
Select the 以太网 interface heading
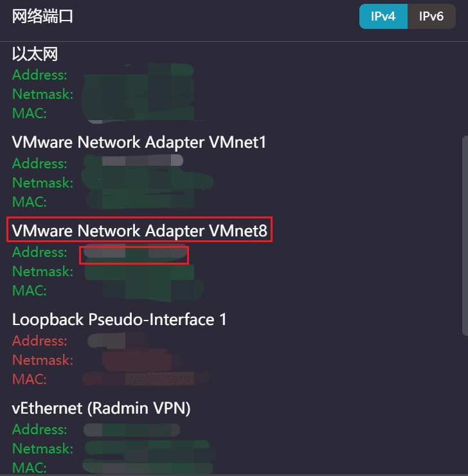coord(35,54)
